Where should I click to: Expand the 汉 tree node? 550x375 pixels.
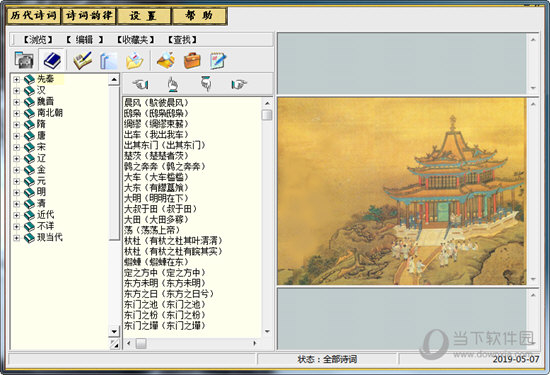pos(16,91)
